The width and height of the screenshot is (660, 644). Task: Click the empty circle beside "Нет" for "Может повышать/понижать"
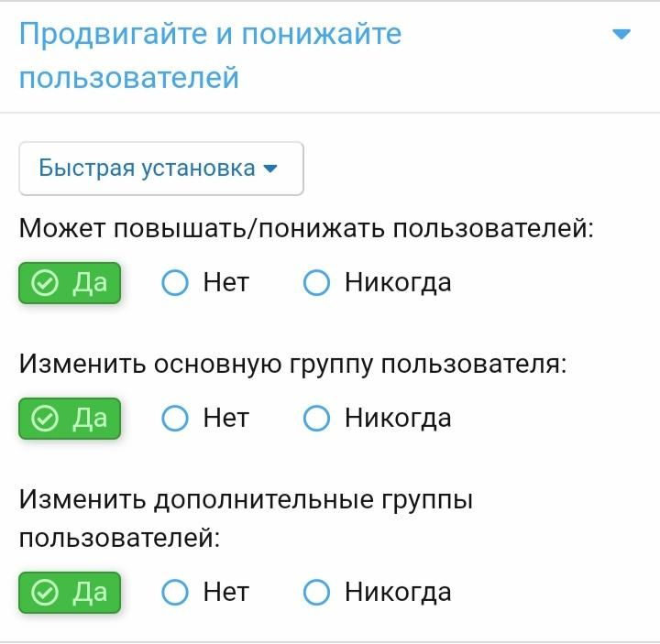click(x=174, y=283)
